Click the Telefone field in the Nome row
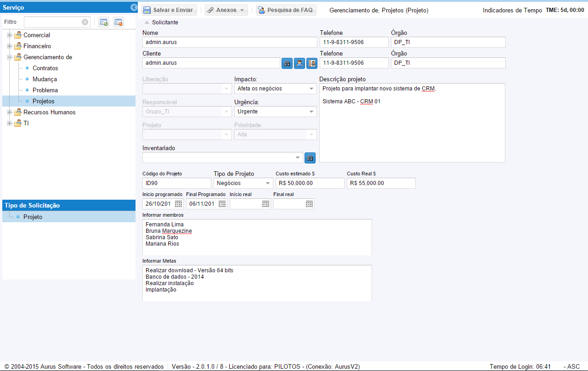588x371 pixels. coord(354,42)
